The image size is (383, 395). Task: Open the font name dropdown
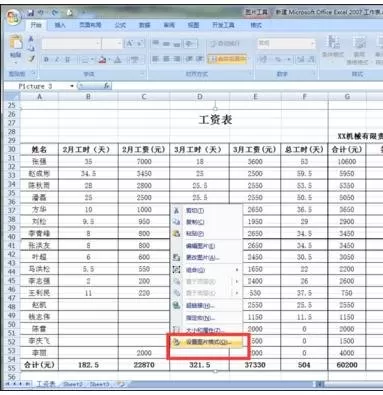(97, 43)
